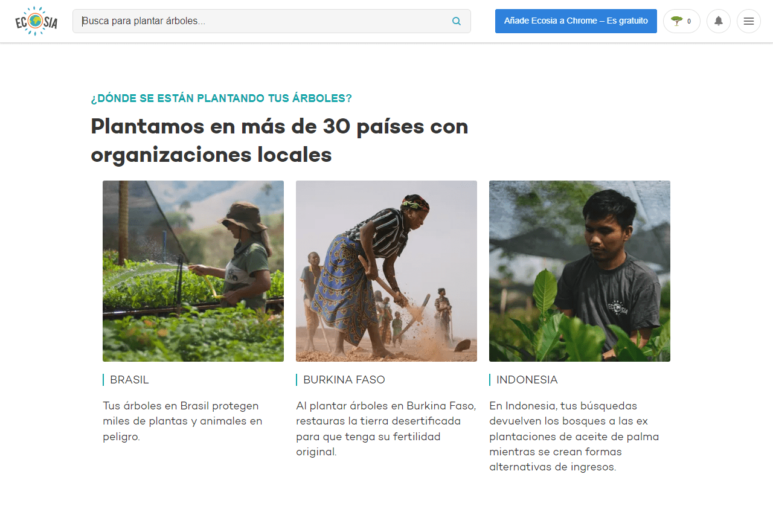Click '¿Dónde se están plantando tus árboles?' subtitle

point(221,98)
